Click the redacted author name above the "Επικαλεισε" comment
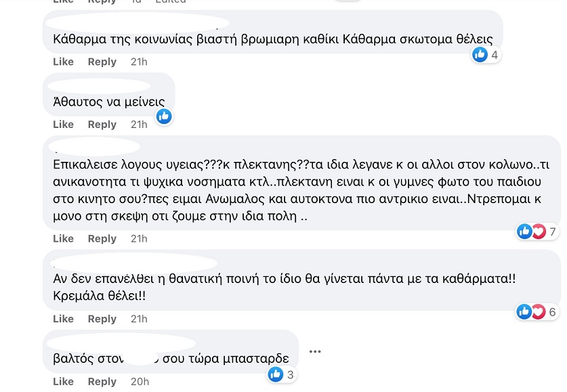 (96, 146)
